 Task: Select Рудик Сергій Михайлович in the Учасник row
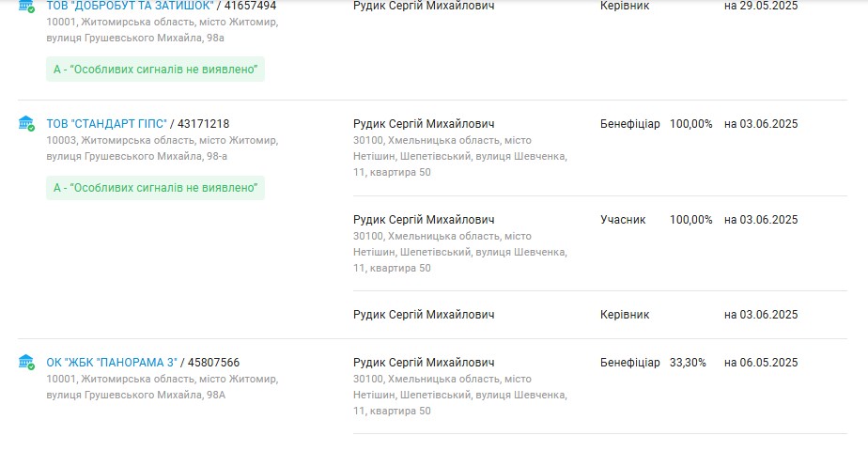click(424, 220)
